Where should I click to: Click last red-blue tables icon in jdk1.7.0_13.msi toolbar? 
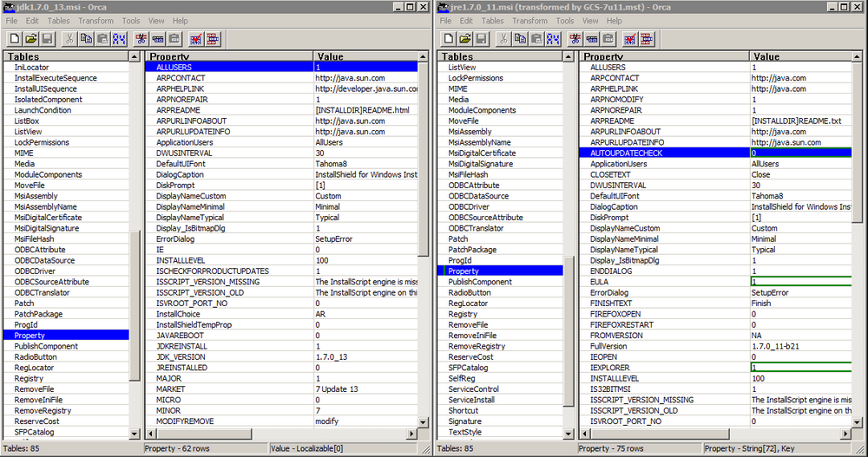tap(213, 39)
